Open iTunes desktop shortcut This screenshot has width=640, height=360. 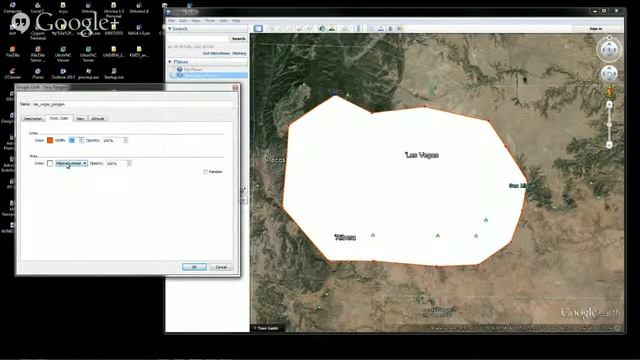38,74
